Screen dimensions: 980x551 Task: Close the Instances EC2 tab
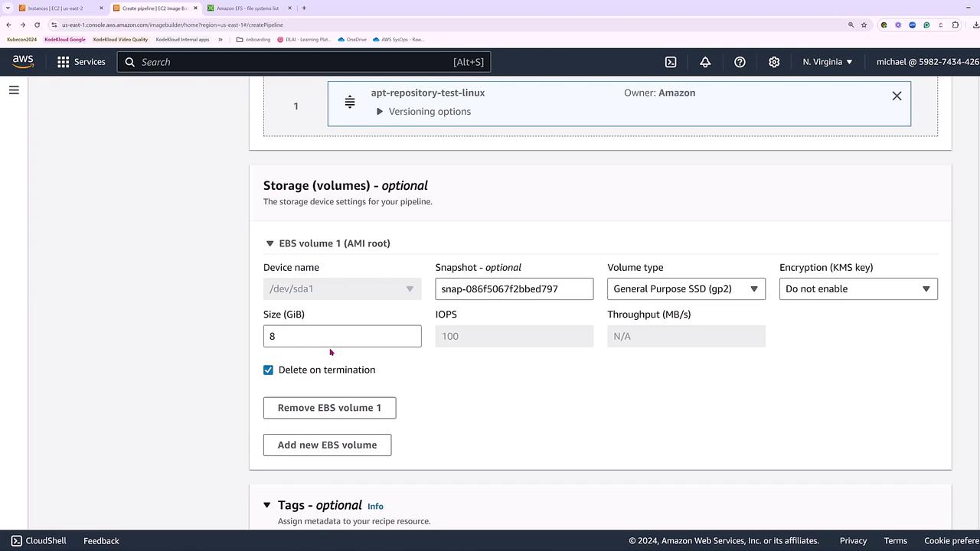101,8
